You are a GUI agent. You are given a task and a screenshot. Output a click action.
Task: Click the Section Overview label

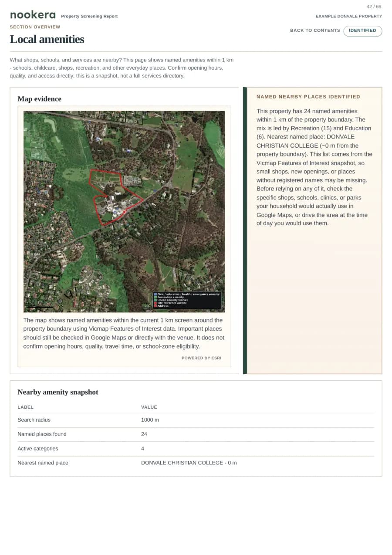coord(35,27)
